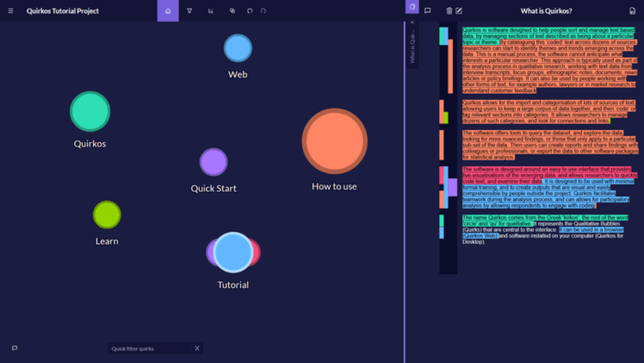Screen dimensions: 644x363
Task: Open canvas memo icon at bottom left
Action: tap(14, 348)
